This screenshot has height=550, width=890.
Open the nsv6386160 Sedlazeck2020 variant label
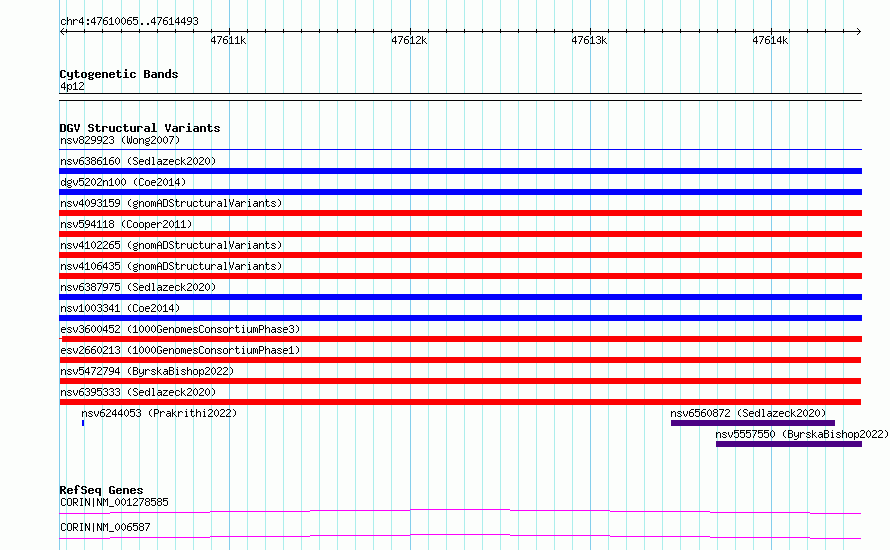click(x=137, y=161)
